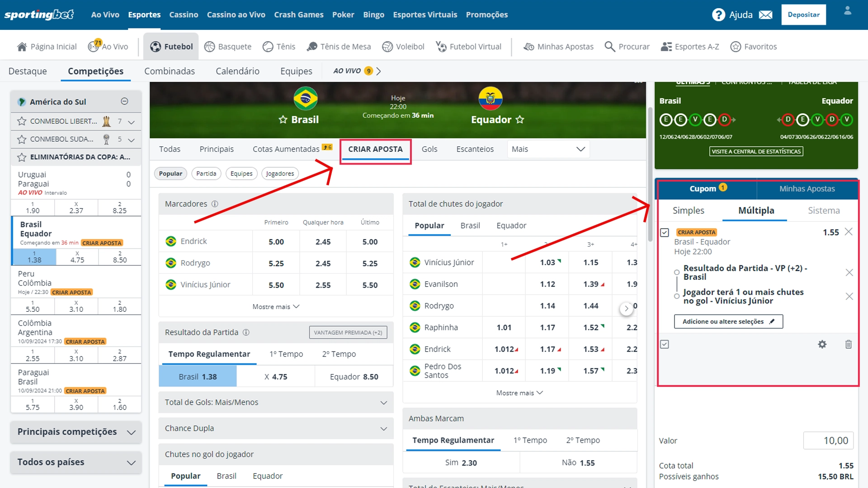This screenshot has width=868, height=488.
Task: Open the mail envelope messages icon
Action: click(x=765, y=15)
